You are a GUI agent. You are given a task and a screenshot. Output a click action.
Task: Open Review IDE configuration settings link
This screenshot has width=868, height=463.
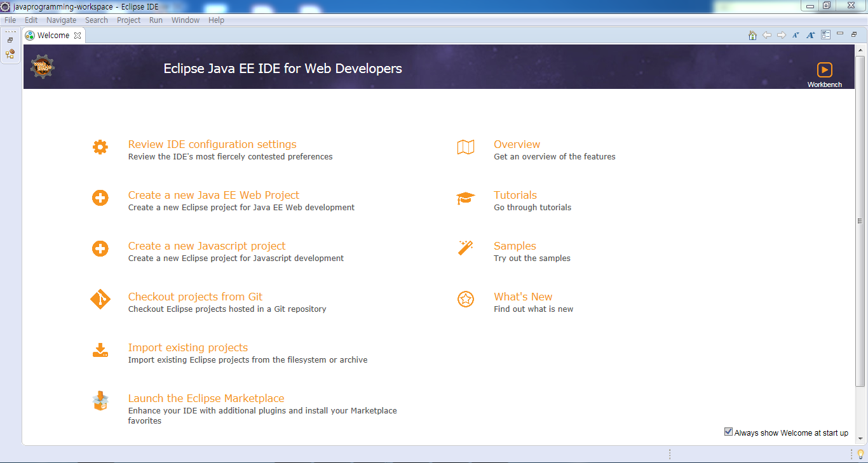tap(212, 145)
